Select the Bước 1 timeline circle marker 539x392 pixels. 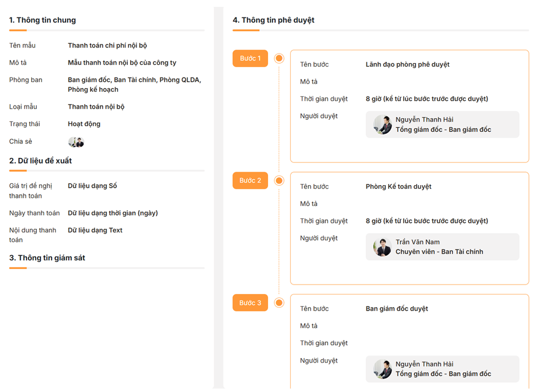[x=279, y=59]
